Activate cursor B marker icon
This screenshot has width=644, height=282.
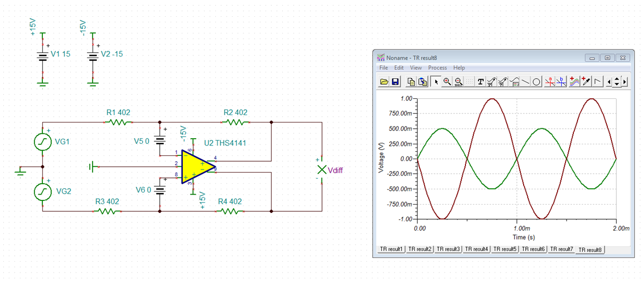coord(561,82)
